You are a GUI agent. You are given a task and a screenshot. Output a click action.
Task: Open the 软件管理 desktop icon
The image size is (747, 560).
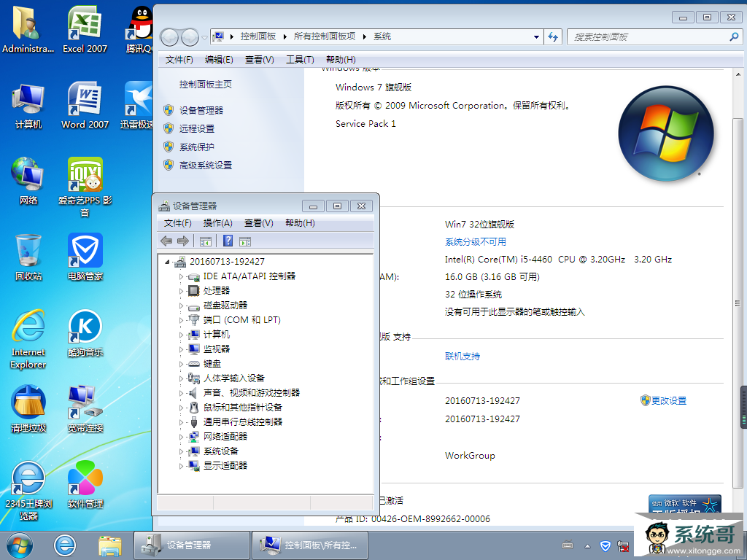(x=85, y=484)
